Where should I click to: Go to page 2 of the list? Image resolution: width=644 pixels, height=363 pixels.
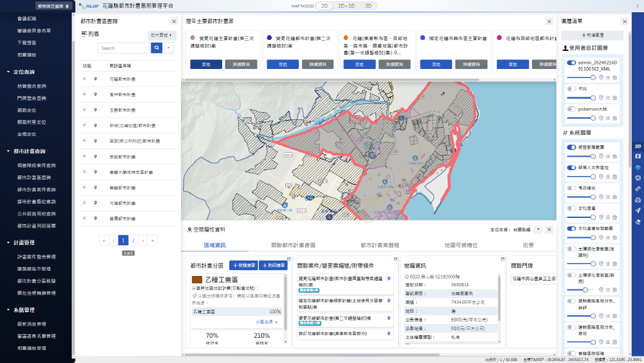(133, 240)
